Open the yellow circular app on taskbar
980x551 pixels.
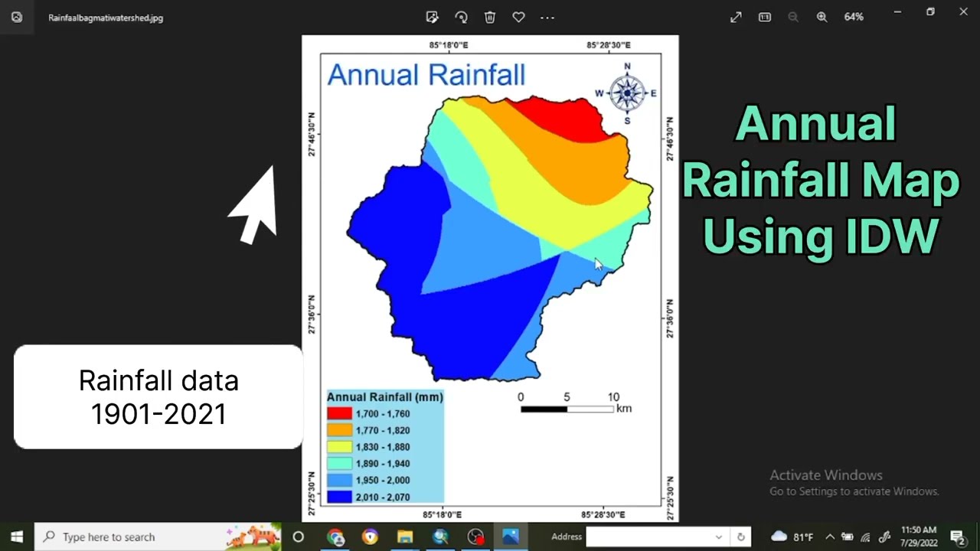tap(371, 536)
